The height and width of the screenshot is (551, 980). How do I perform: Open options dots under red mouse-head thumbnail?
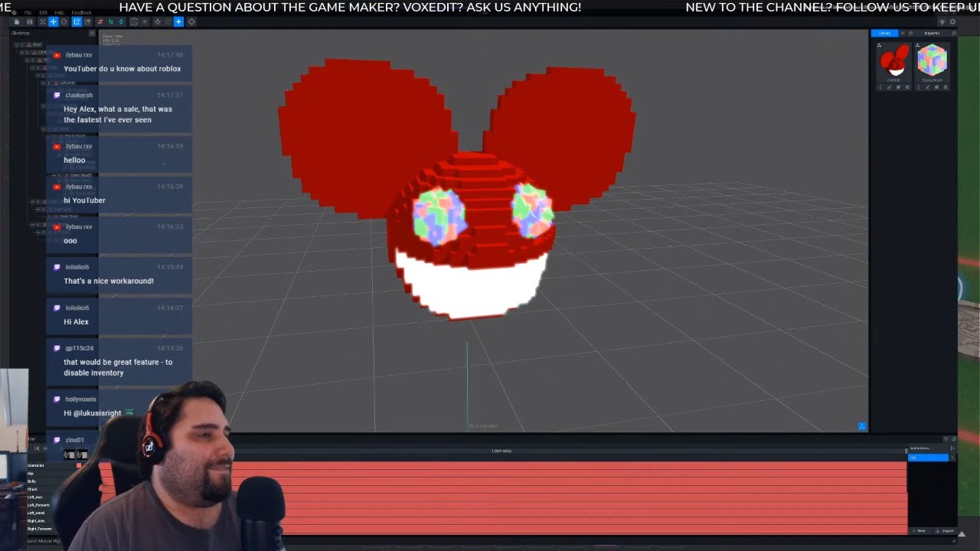click(880, 87)
